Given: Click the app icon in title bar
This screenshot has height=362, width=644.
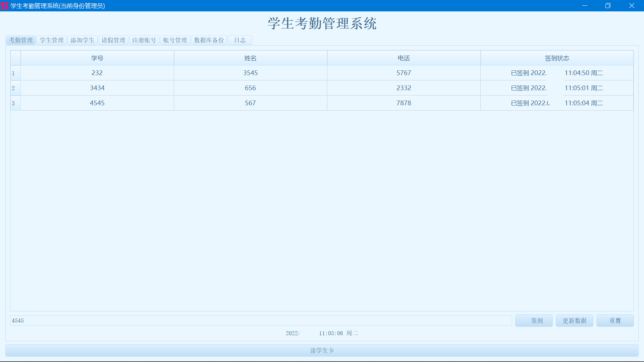Looking at the screenshot, I should pyautogui.click(x=5, y=6).
